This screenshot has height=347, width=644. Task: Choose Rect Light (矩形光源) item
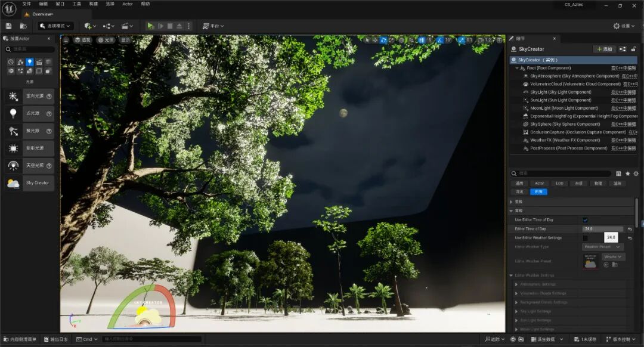pos(30,148)
